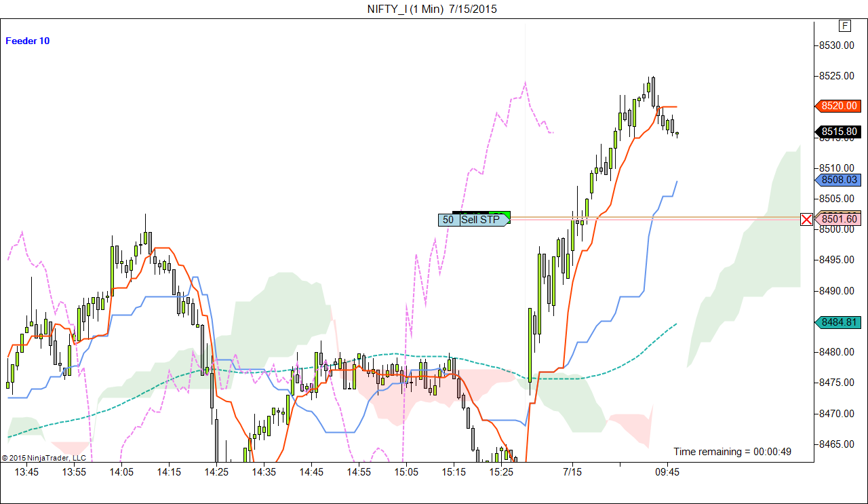Click the 8470.00 price axis label

835,414
